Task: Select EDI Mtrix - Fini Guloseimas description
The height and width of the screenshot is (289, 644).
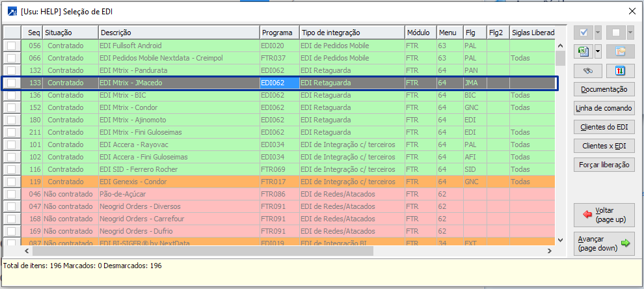Action: click(x=179, y=132)
